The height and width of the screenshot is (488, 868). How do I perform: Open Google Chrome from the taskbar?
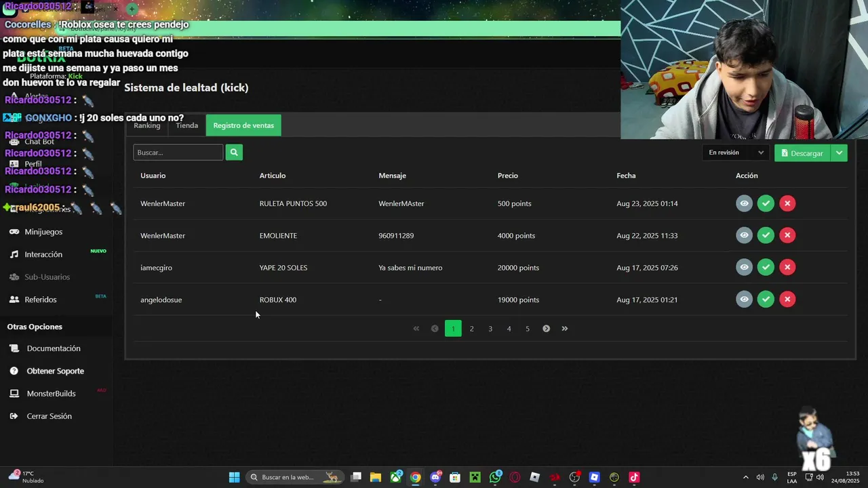pos(415,477)
